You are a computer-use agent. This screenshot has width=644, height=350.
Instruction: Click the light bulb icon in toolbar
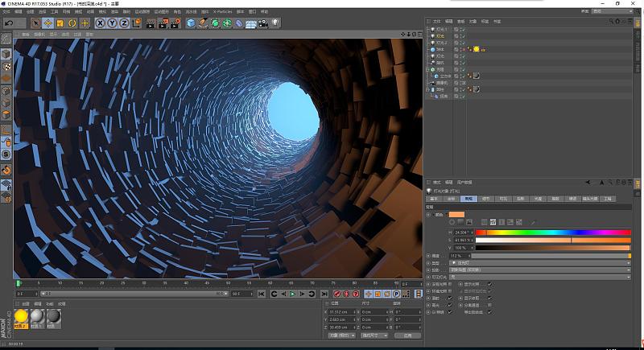click(275, 23)
